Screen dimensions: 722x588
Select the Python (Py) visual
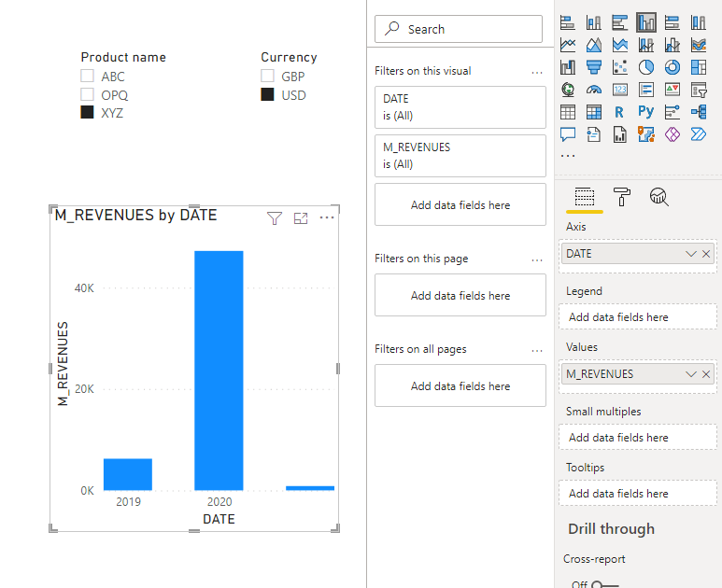(x=646, y=112)
